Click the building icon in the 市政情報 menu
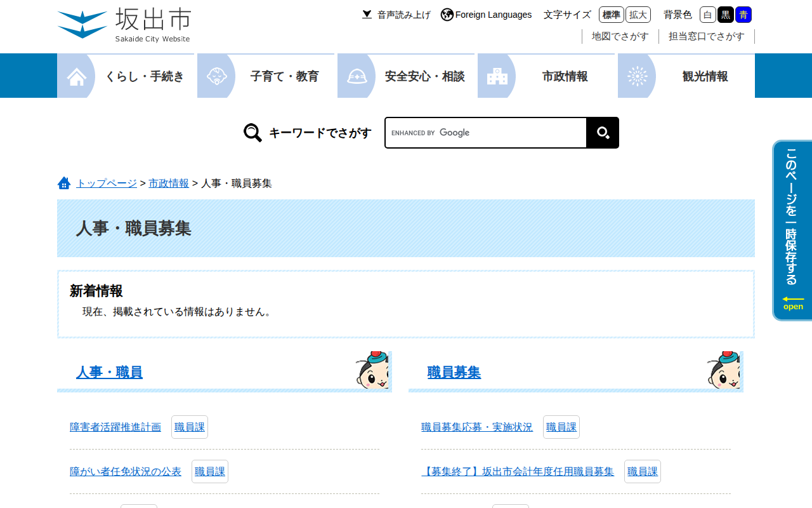This screenshot has width=812, height=508. coord(497,76)
